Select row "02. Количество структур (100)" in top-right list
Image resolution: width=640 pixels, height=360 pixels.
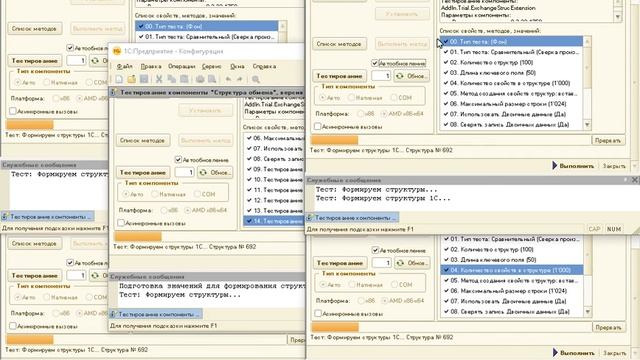coord(512,62)
